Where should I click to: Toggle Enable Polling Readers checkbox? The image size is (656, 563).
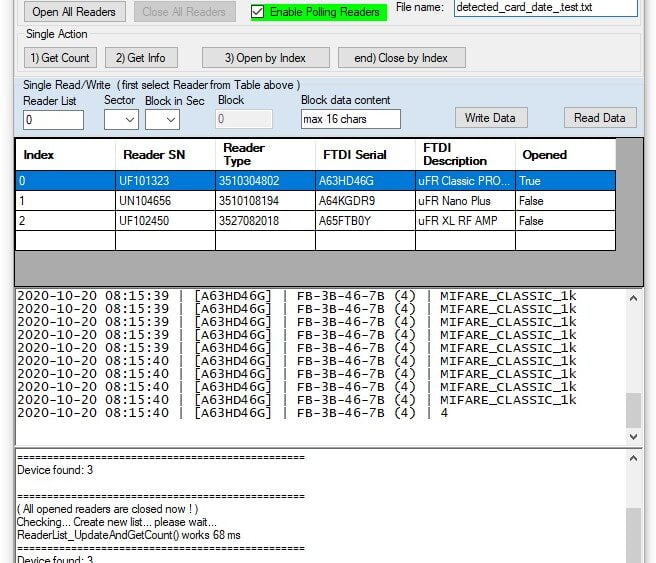258,12
